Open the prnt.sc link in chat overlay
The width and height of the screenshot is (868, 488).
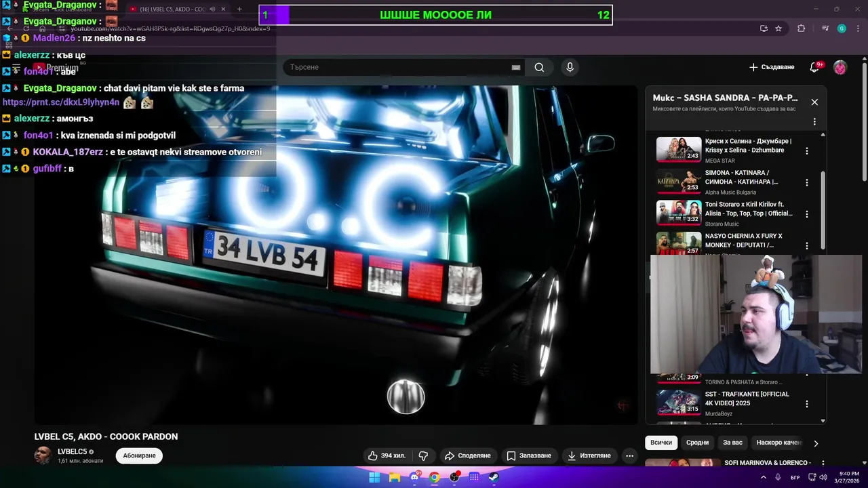pyautogui.click(x=61, y=102)
